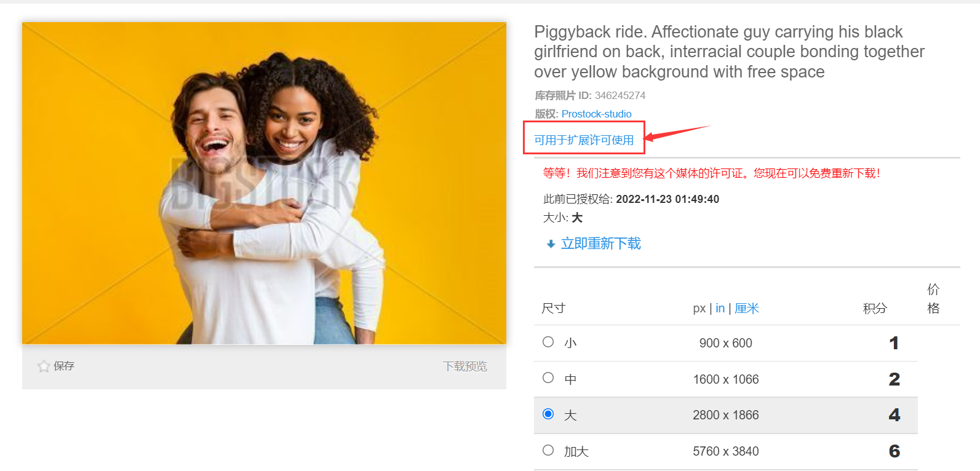Open the Prostock-studio contributor link
This screenshot has height=471, width=980.
pyautogui.click(x=596, y=114)
